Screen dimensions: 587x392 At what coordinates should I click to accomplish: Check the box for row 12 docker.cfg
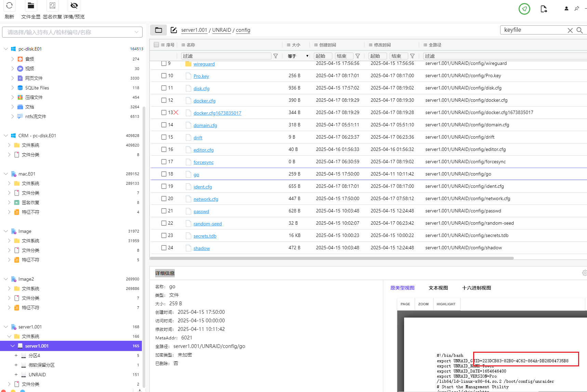164,100
